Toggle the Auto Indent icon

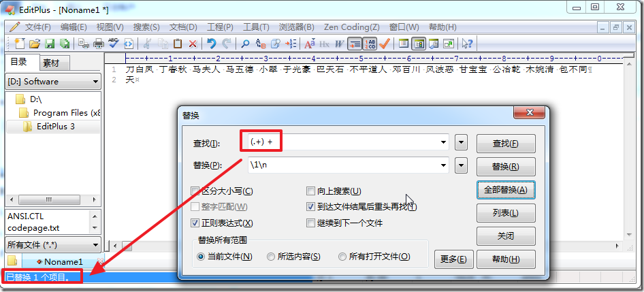[x=355, y=44]
